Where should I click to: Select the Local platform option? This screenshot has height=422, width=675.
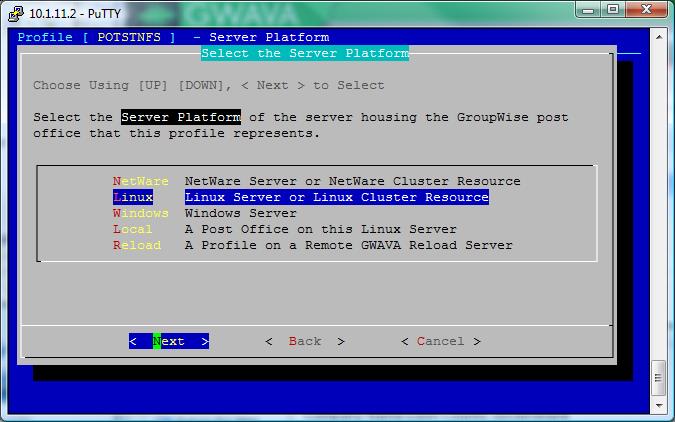point(133,229)
